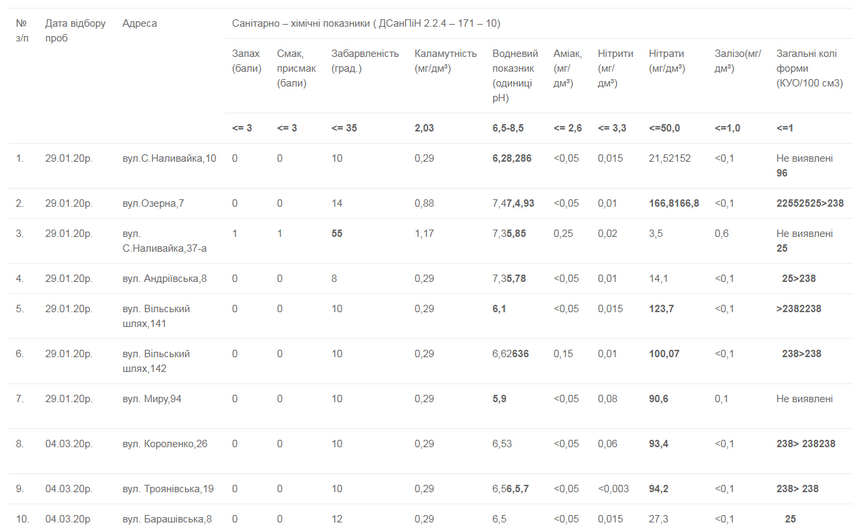The width and height of the screenshot is (859, 532).
Task: Select the 'Запах (бали)' column header
Action: pyautogui.click(x=246, y=60)
